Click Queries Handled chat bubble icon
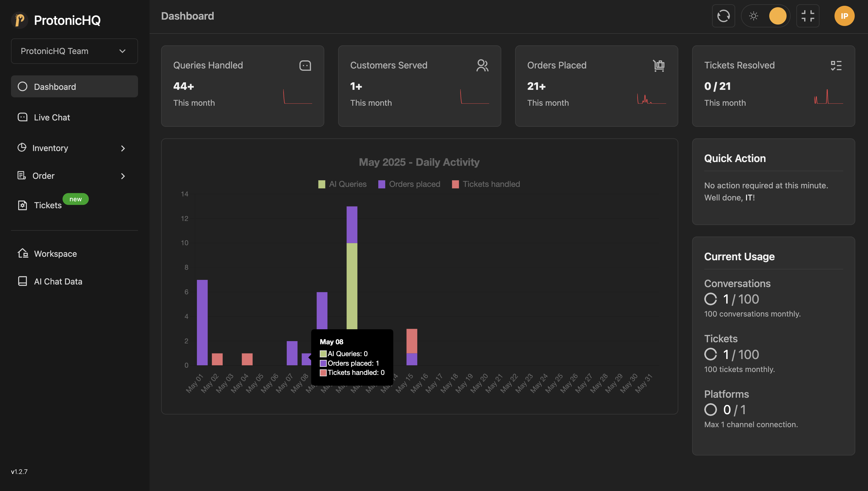 point(305,66)
